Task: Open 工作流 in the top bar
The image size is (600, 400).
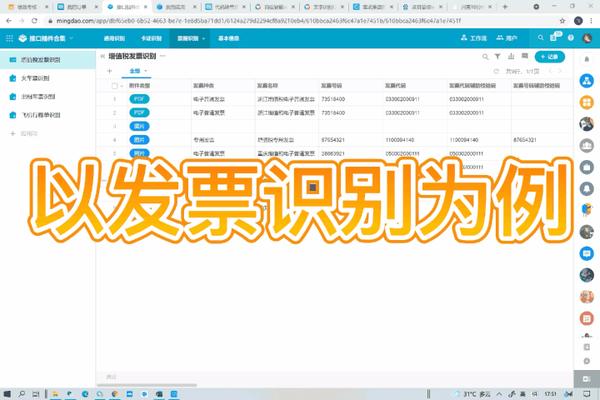Action: click(474, 38)
